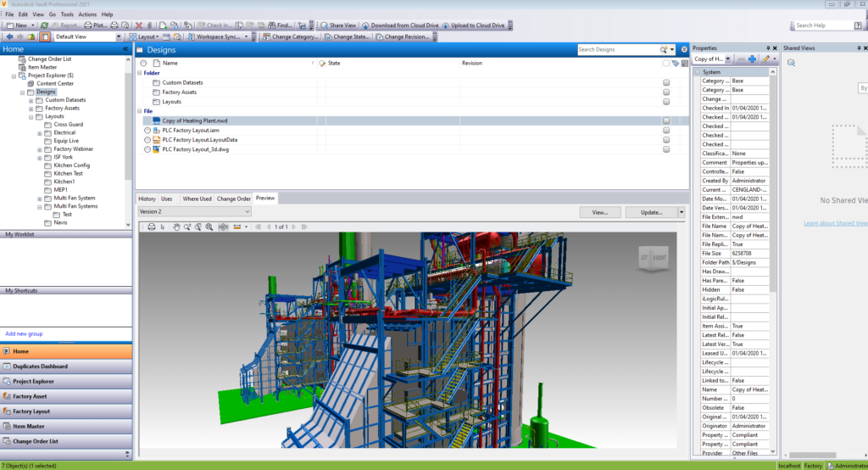Select Kitchen Config in the folder tree
This screenshot has height=470, width=868.
pyautogui.click(x=71, y=165)
